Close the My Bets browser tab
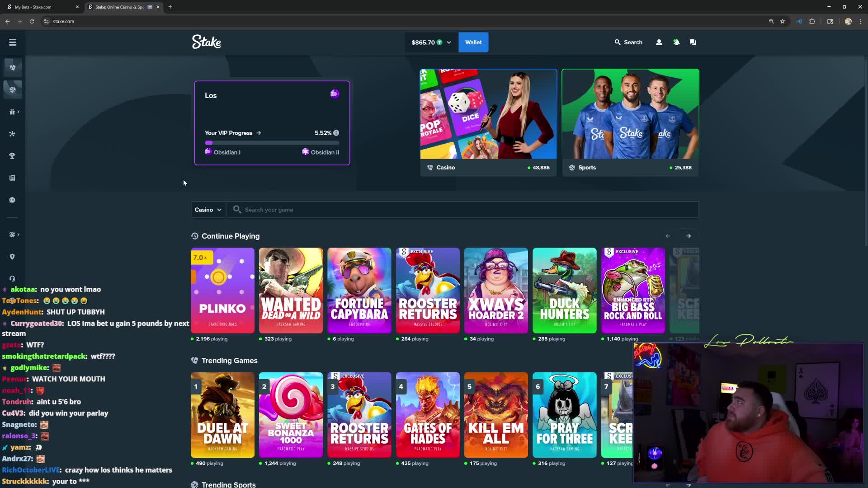Viewport: 868px width, 488px height. (77, 7)
